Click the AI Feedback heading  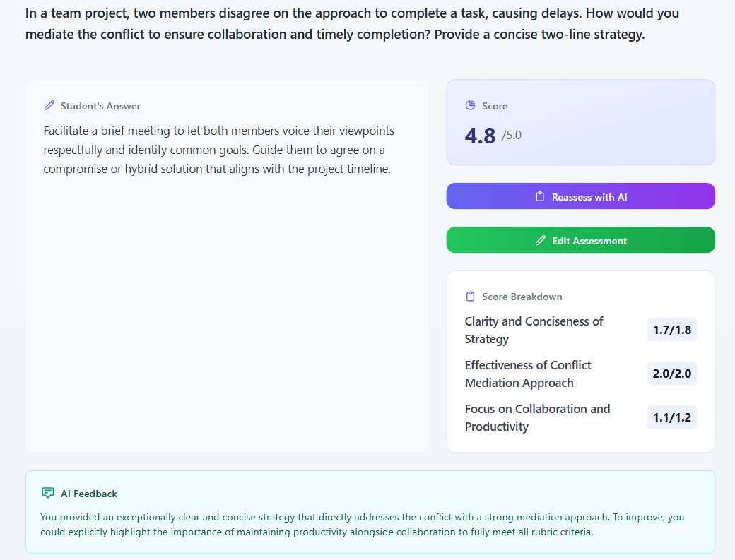pyautogui.click(x=89, y=494)
